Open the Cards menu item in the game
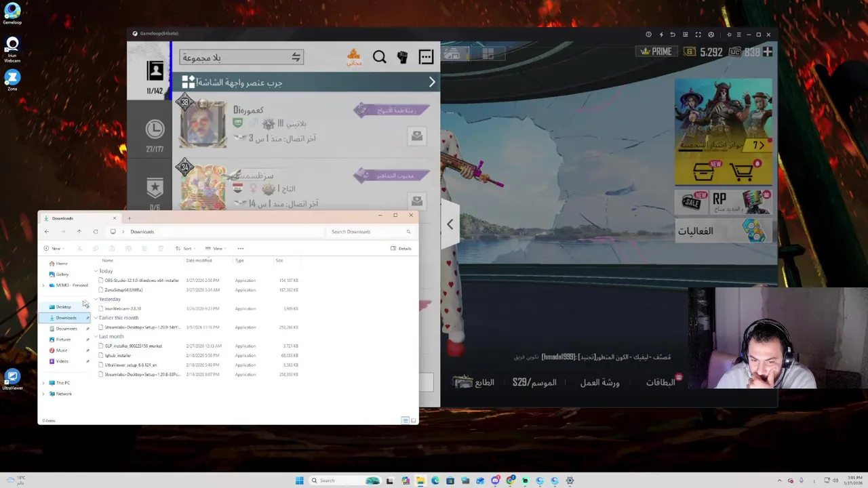 click(660, 382)
